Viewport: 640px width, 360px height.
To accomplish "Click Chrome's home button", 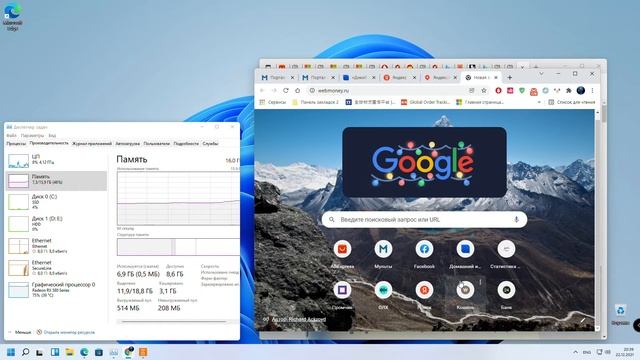I will coord(298,91).
